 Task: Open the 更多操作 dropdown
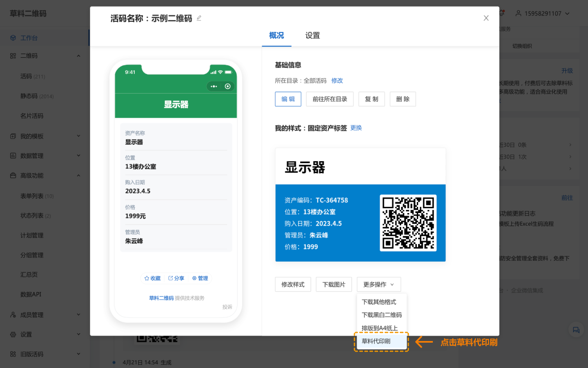pos(379,285)
